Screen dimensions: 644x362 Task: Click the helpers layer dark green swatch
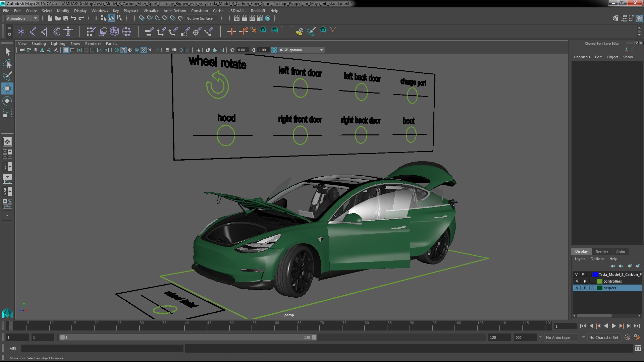pos(599,288)
